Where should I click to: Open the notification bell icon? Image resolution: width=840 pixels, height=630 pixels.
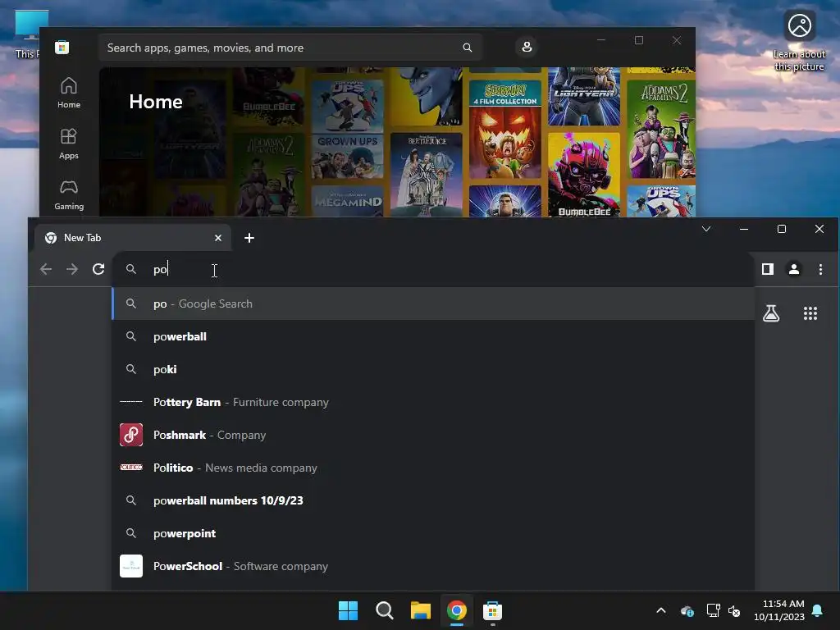[x=818, y=610]
